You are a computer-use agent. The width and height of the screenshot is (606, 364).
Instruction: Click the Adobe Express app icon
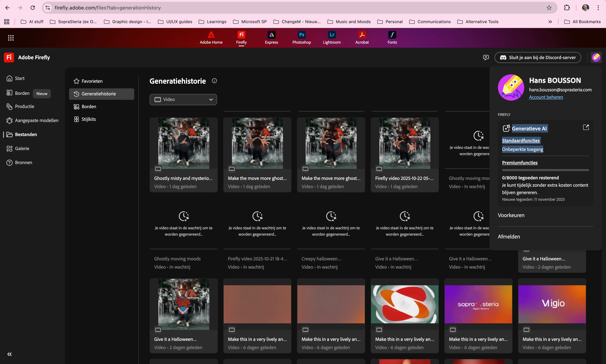click(x=271, y=35)
